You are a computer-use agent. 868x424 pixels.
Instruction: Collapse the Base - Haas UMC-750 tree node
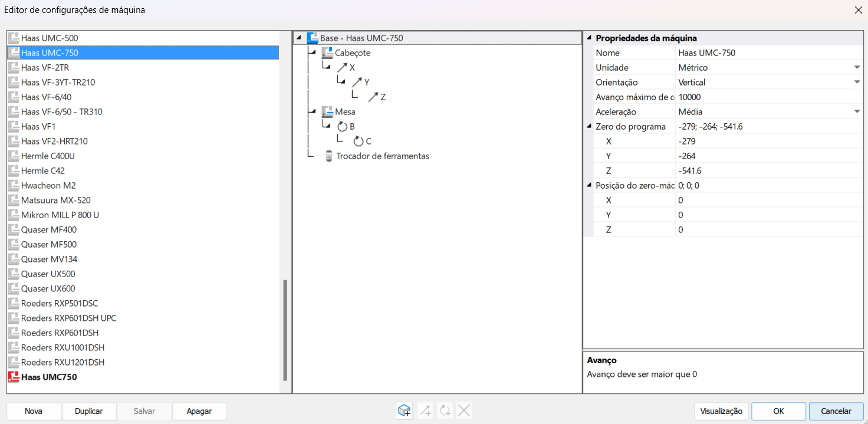[298, 38]
